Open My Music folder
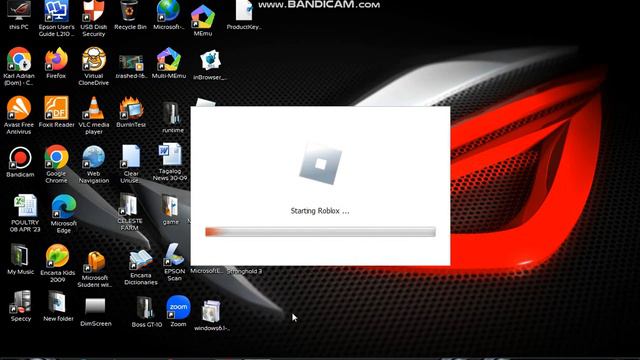 click(20, 259)
